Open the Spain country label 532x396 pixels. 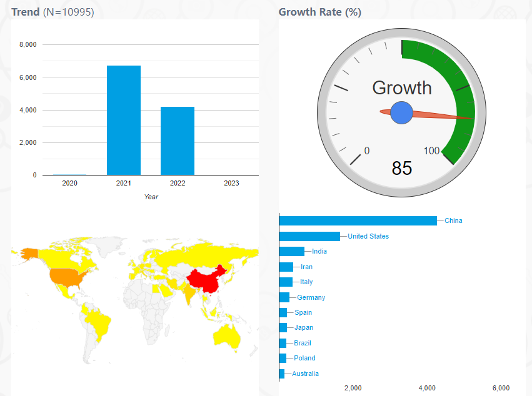303,312
